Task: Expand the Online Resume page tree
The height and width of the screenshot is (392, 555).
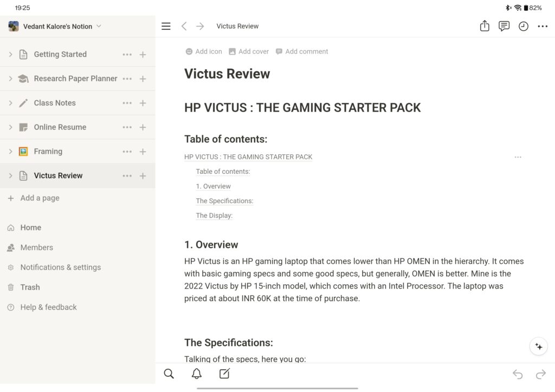Action: pyautogui.click(x=10, y=127)
